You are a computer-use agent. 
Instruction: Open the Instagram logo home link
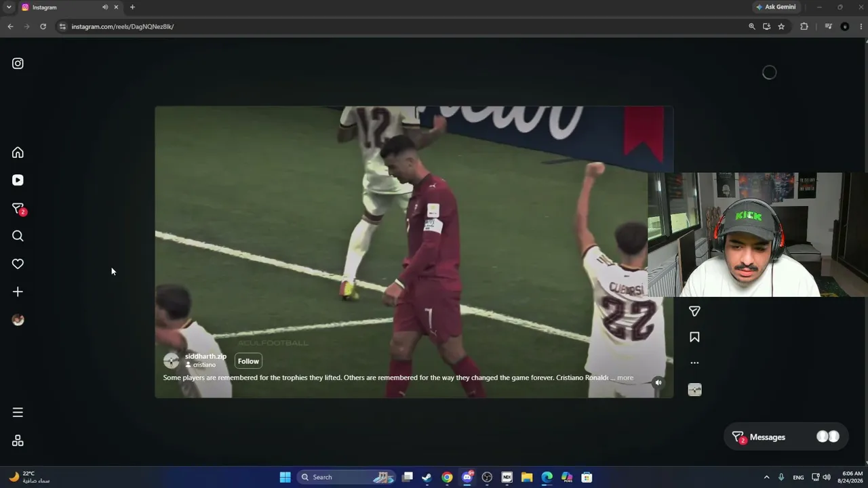point(18,64)
